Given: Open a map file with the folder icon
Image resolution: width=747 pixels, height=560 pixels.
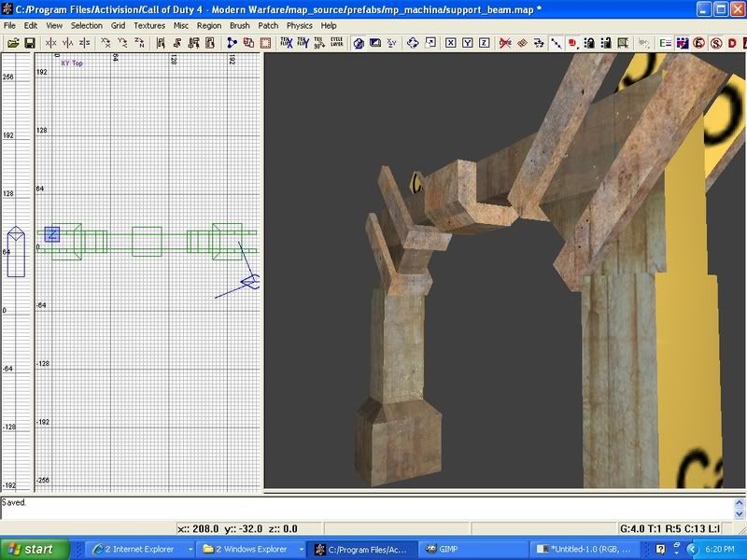Looking at the screenshot, I should 13,43.
